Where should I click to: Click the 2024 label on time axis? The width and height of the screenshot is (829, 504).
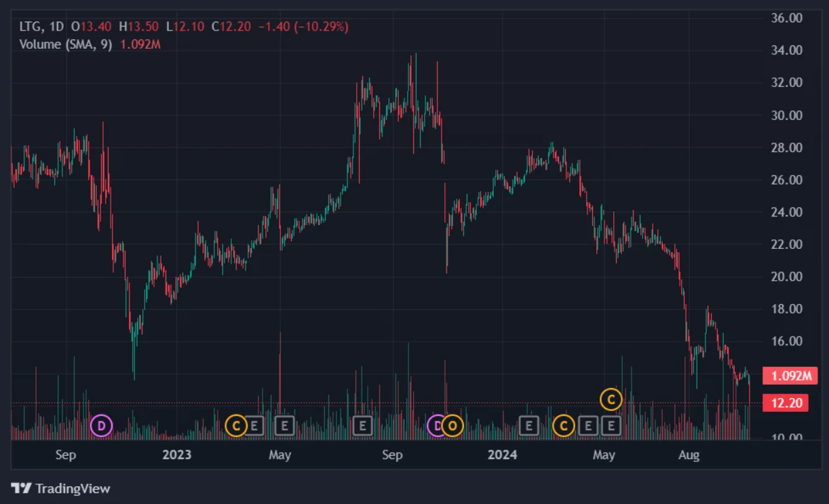tap(503, 454)
